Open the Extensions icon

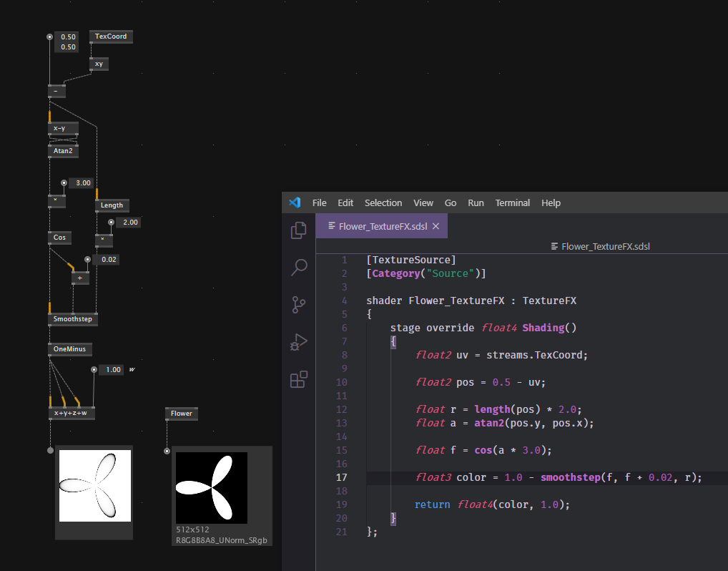[298, 379]
